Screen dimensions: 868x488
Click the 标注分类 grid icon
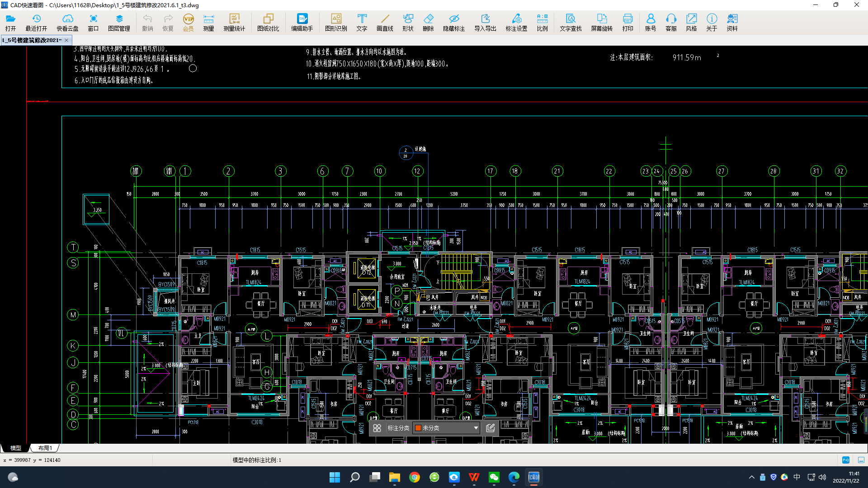click(377, 428)
